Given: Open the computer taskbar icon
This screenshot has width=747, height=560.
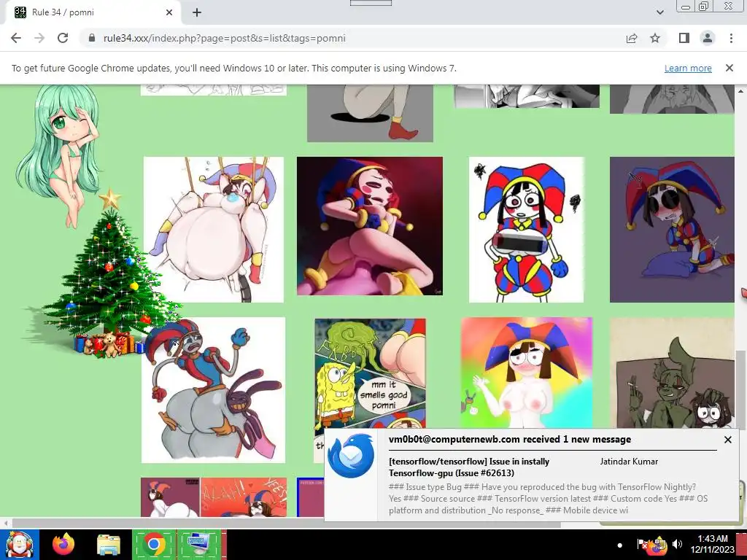Looking at the screenshot, I should pos(199,544).
